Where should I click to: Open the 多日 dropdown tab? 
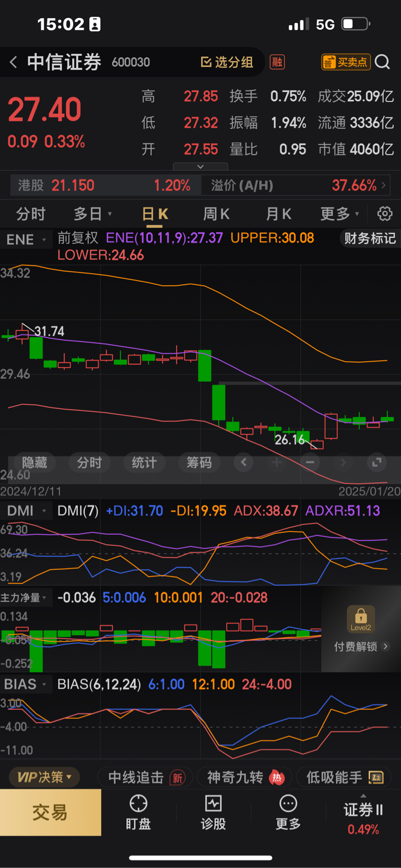coord(92,214)
